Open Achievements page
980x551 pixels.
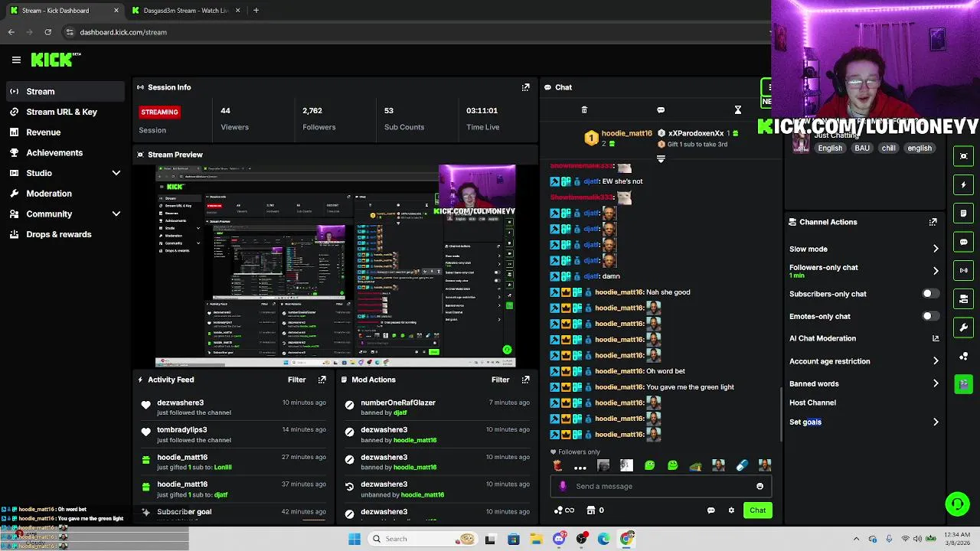coord(65,152)
